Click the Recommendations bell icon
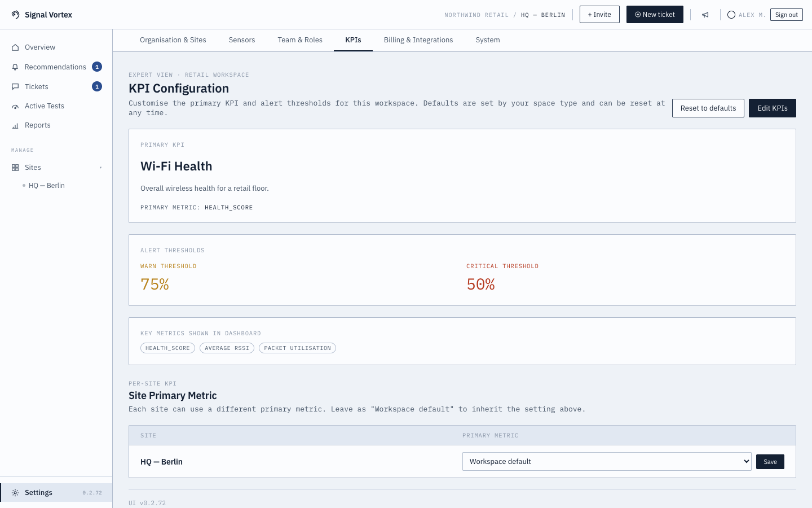The height and width of the screenshot is (508, 812). coord(15,67)
